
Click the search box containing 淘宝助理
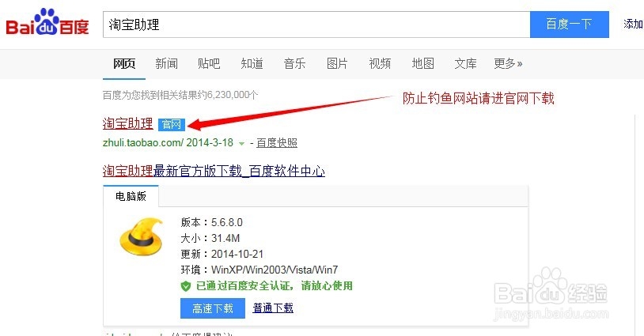(x=316, y=25)
